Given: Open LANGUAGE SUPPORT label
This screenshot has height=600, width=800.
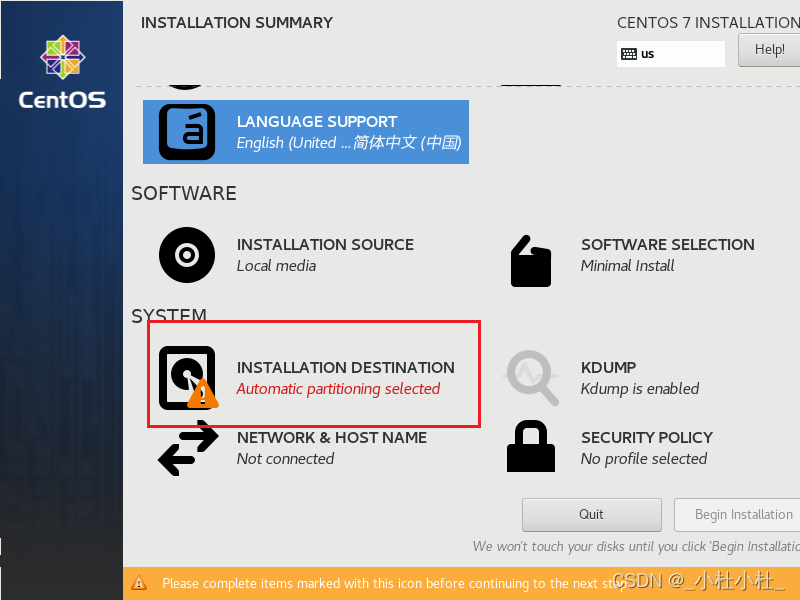Looking at the screenshot, I should pos(317,121).
